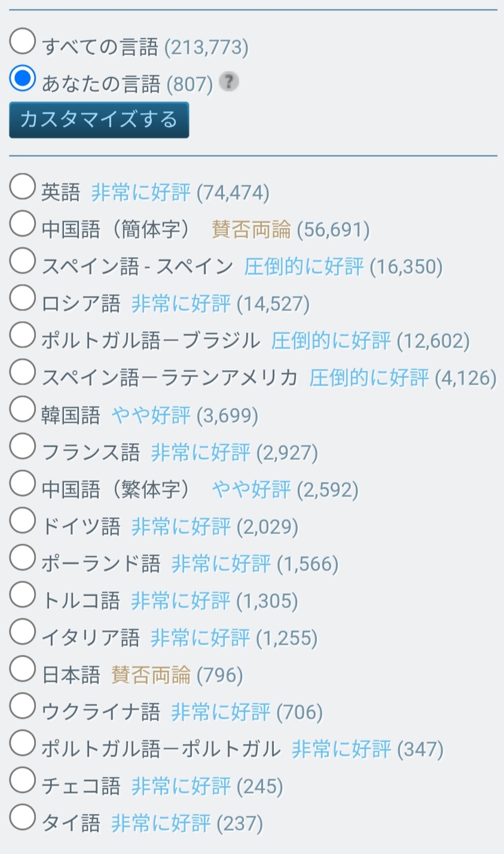Click the カスタマイズする button
Image resolution: width=504 pixels, height=854 pixels.
[x=99, y=120]
